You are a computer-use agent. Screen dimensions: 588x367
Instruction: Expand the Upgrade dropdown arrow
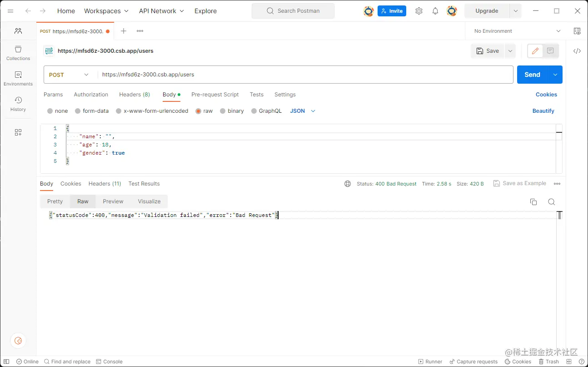pyautogui.click(x=515, y=11)
